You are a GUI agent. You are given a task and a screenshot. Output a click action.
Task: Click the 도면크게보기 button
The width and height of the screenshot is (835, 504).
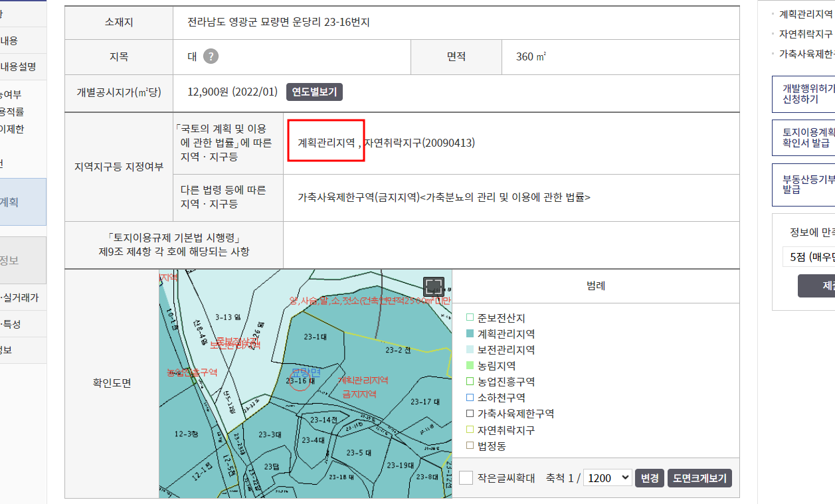[699, 478]
